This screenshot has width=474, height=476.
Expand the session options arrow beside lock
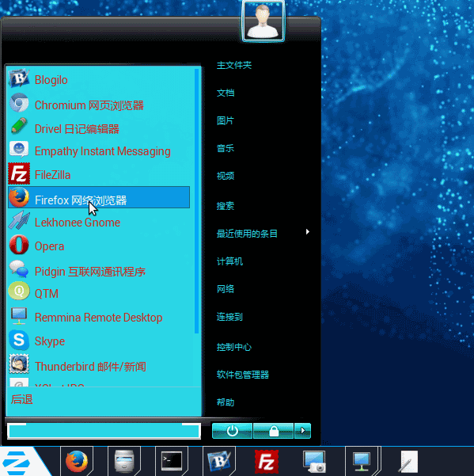(x=302, y=431)
